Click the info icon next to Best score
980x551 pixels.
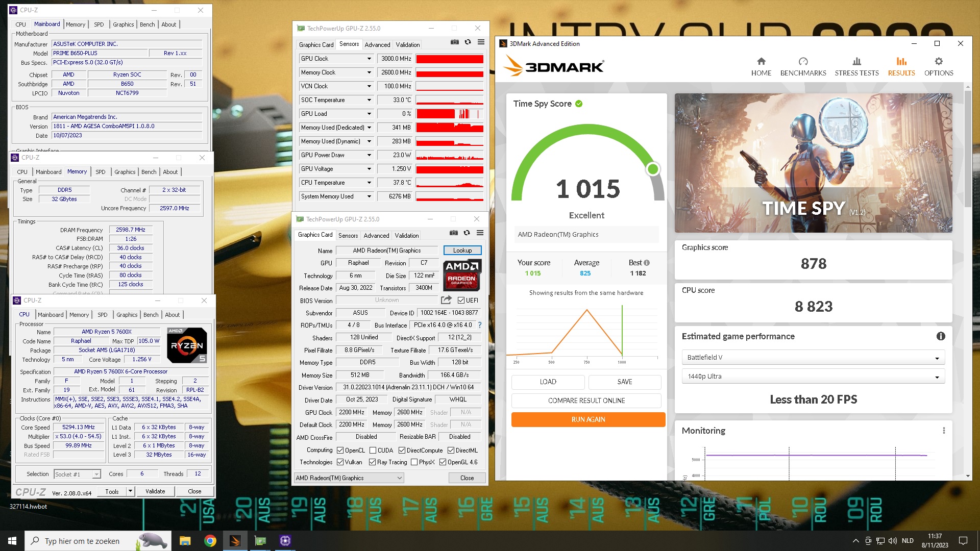(647, 263)
